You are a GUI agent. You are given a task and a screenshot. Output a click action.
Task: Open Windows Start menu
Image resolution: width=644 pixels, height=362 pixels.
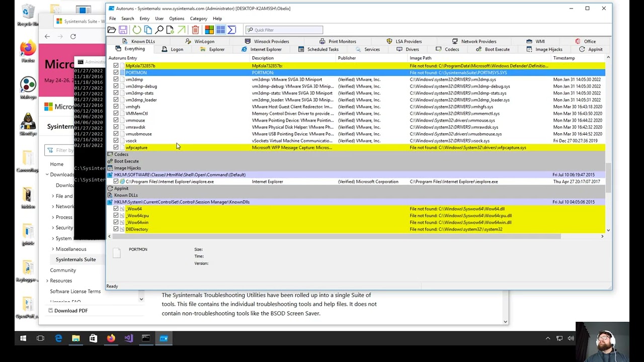click(23, 338)
